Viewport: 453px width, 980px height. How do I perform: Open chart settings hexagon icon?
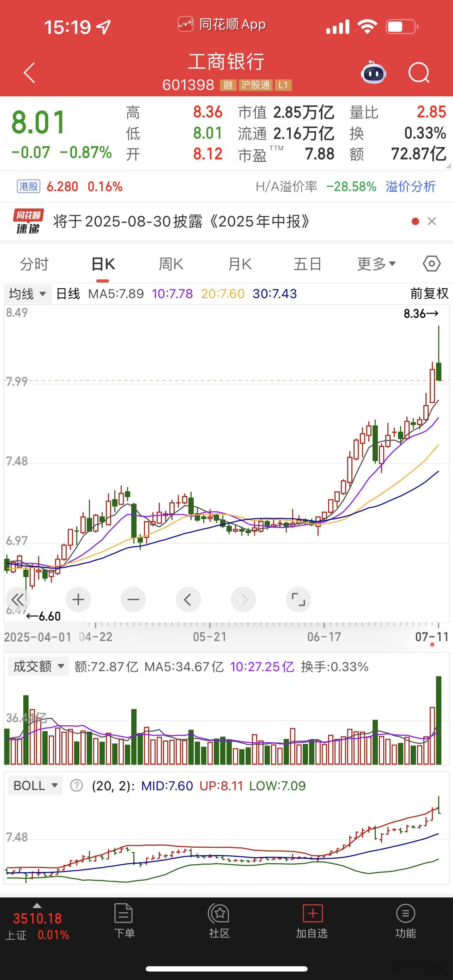click(x=432, y=264)
